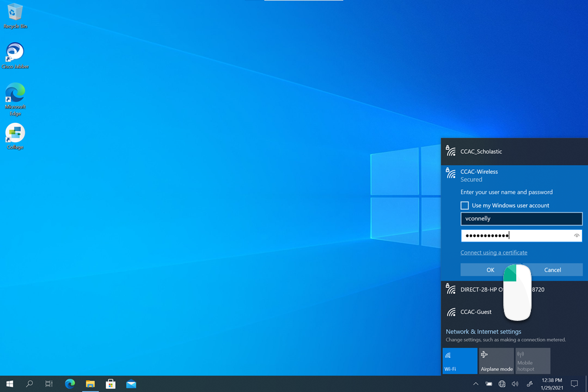This screenshot has width=588, height=392.
Task: Open the volume control in the tray
Action: [515, 384]
